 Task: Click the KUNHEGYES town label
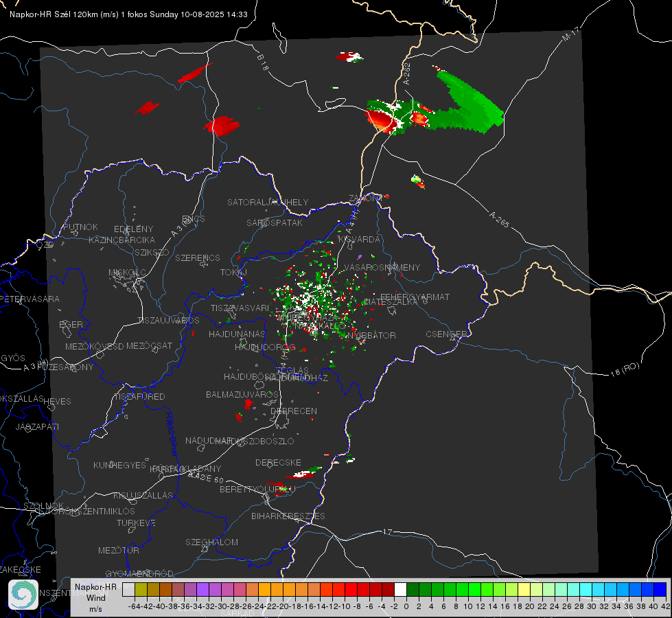point(119,466)
